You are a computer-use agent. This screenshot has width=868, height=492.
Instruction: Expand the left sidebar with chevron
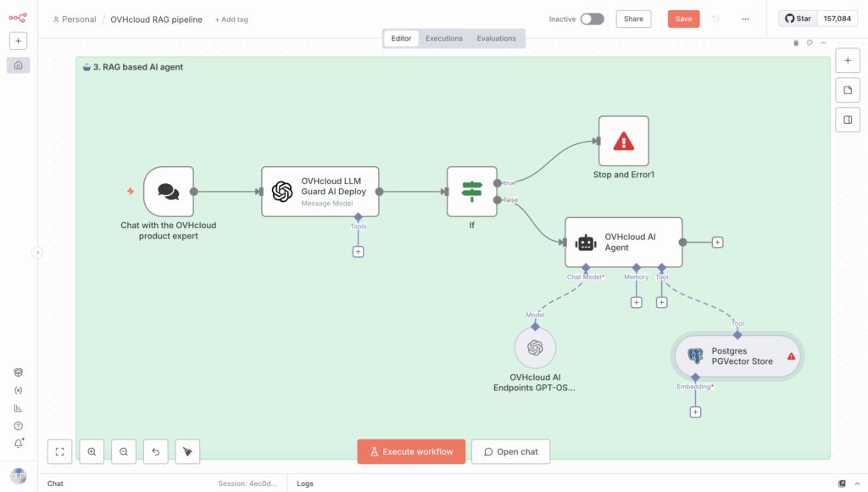pos(37,252)
